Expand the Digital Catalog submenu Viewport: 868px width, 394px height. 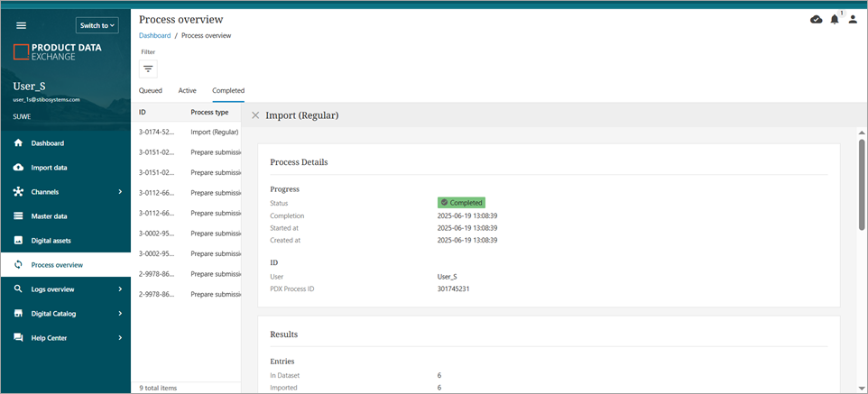120,314
